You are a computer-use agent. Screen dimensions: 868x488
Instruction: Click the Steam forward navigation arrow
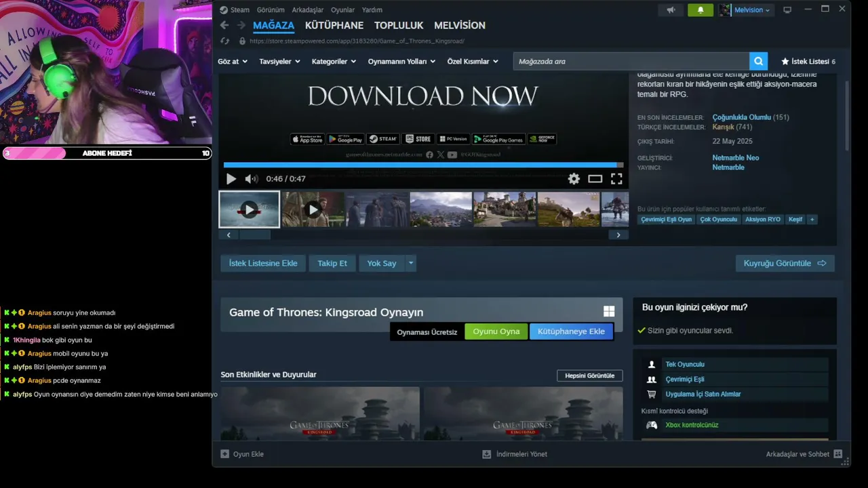[x=241, y=26]
